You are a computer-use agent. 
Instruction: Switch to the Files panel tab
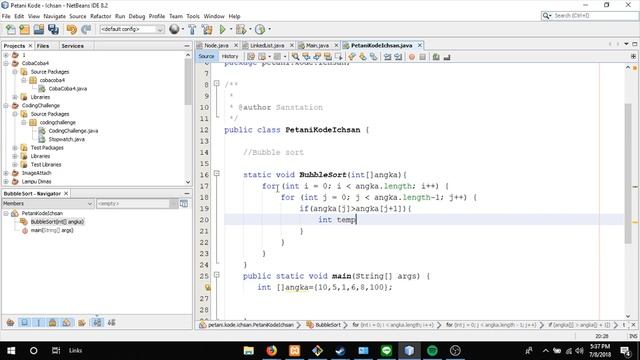coord(43,46)
